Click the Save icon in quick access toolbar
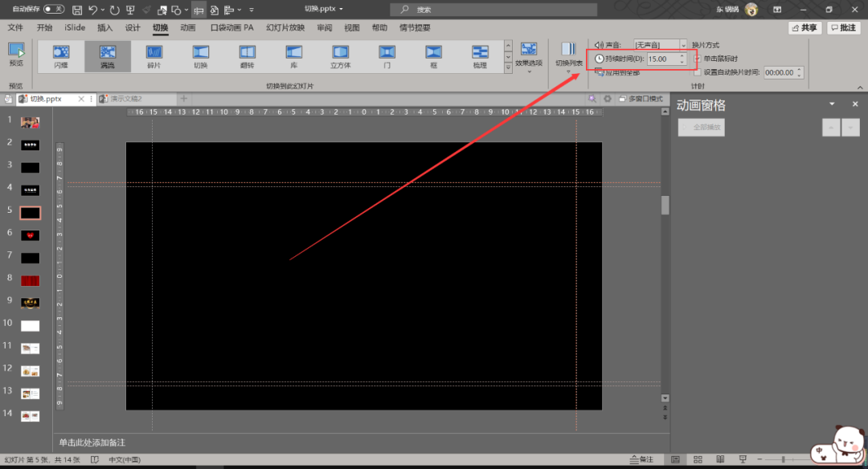 click(77, 10)
